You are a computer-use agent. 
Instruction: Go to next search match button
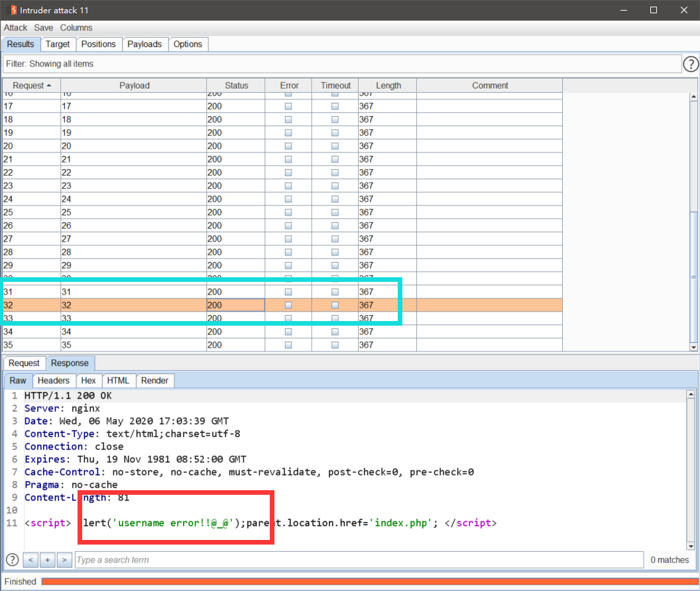coord(64,560)
